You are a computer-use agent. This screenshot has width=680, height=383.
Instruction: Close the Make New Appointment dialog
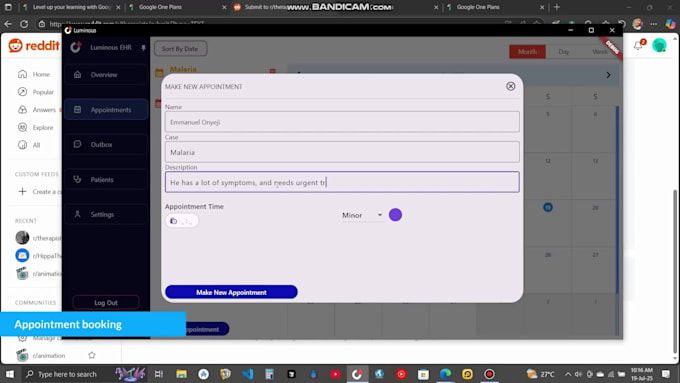tap(510, 86)
